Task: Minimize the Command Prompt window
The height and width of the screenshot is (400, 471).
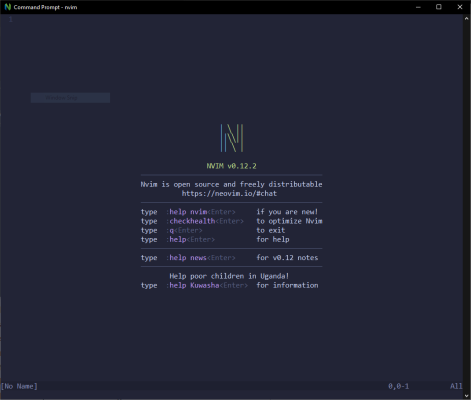Action: tap(418, 7)
